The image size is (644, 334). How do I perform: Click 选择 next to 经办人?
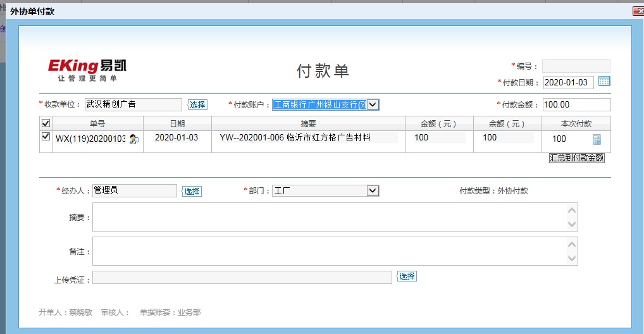(x=192, y=191)
